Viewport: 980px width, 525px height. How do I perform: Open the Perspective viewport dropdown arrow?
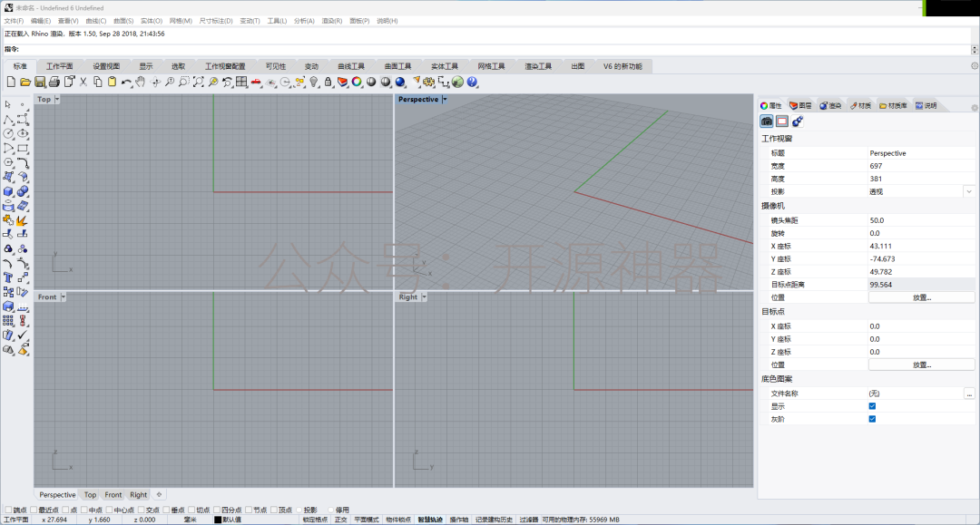click(445, 99)
